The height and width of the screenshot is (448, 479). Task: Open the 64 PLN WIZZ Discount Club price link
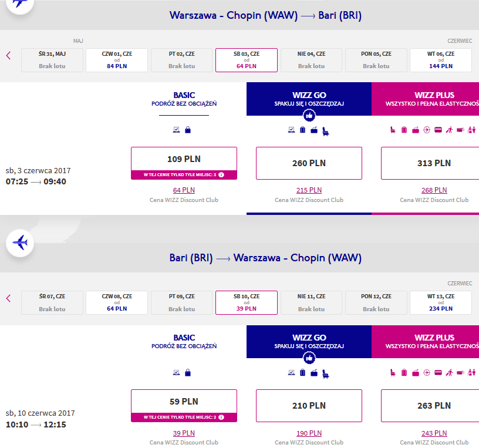tap(184, 190)
